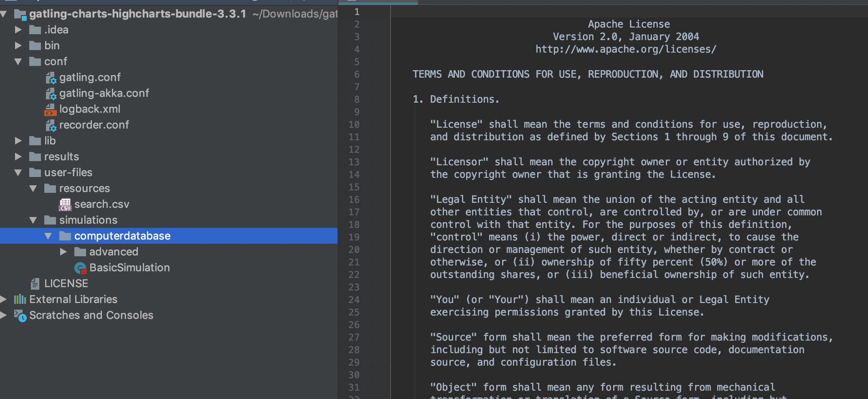
Task: Click the results folder icon
Action: coord(35,157)
